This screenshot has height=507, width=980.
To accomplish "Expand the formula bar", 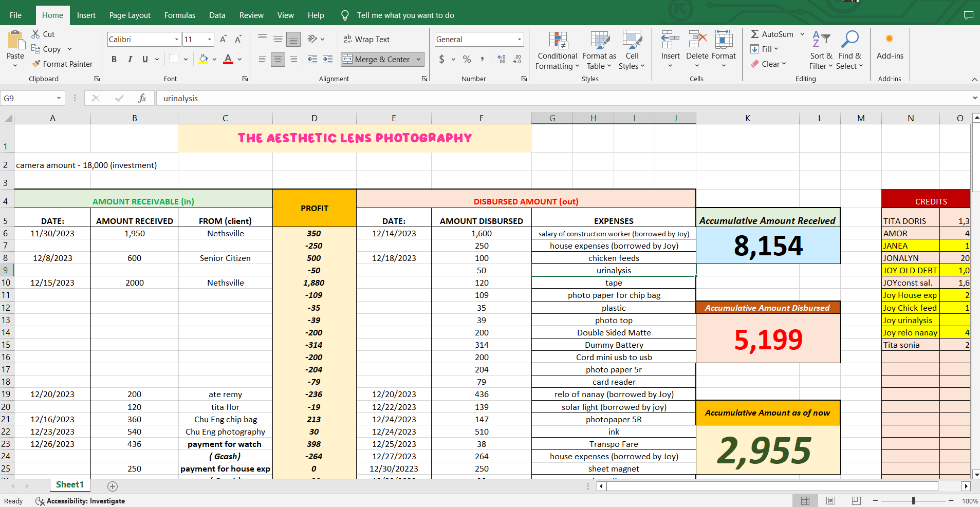I will click(x=975, y=98).
